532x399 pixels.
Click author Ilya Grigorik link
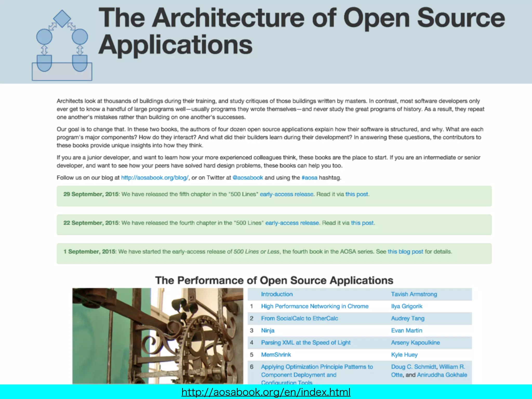[407, 306]
